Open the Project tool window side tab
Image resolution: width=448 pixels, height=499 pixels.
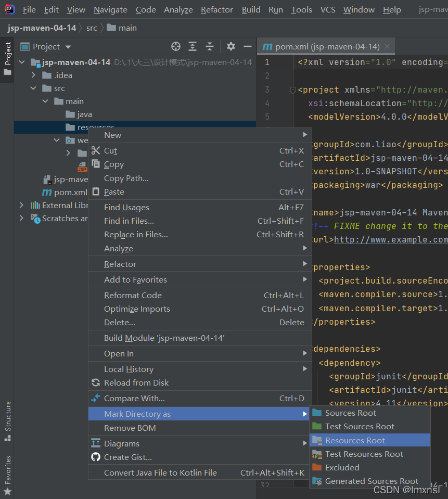coord(8,59)
